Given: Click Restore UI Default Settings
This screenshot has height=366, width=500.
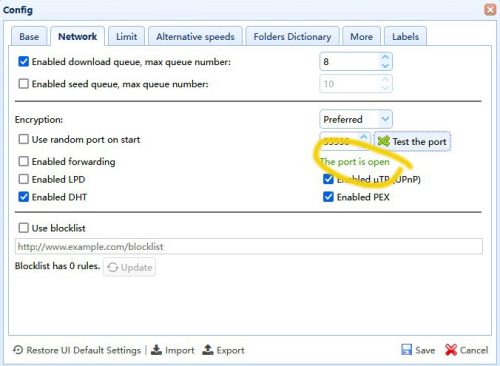Looking at the screenshot, I should (x=77, y=350).
